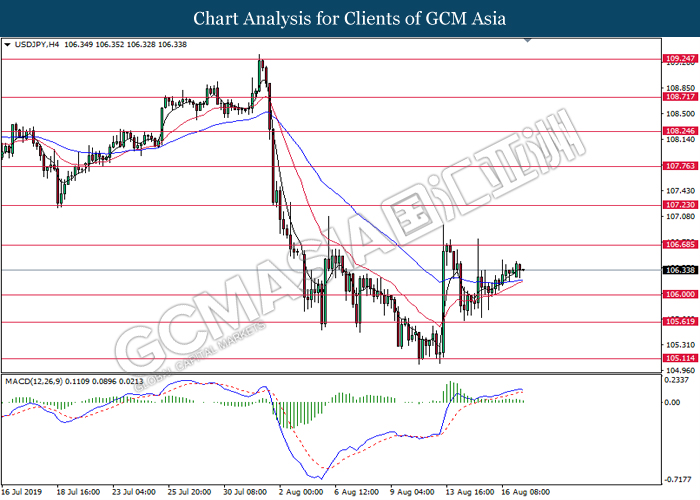Click the 107.430 price axis value
This screenshot has width=700, height=500.
680,191
